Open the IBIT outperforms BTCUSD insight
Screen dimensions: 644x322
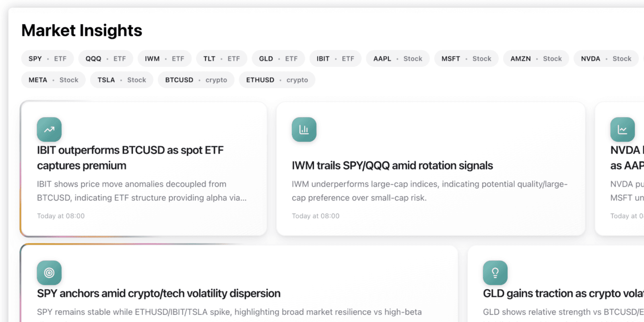pyautogui.click(x=144, y=168)
